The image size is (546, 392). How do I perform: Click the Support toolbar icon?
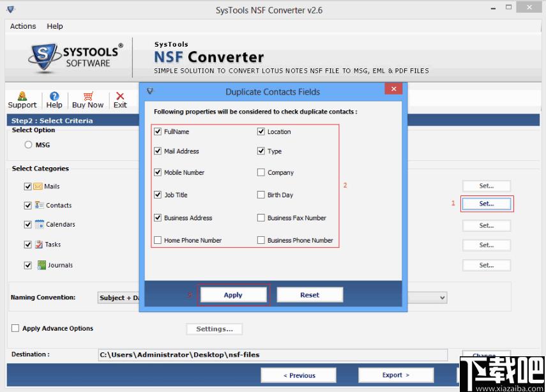point(22,96)
